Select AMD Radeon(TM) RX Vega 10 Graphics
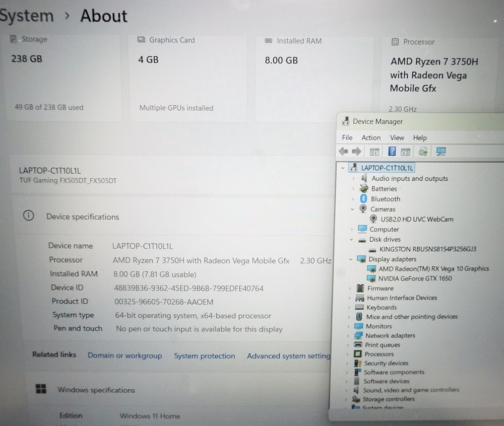The width and height of the screenshot is (504, 426). click(433, 269)
